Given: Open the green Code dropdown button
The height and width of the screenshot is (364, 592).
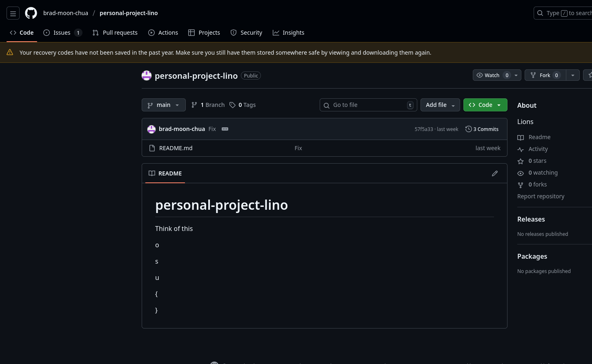Looking at the screenshot, I should click(x=485, y=105).
